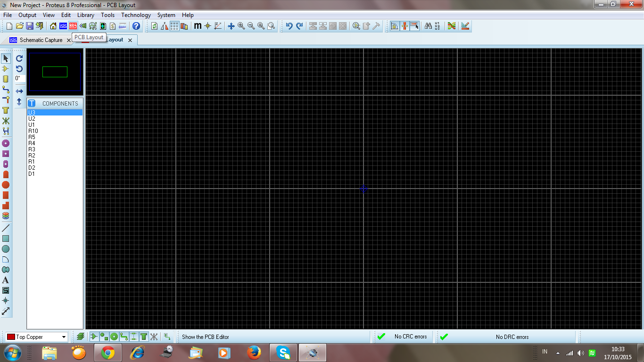This screenshot has height=362, width=644.
Task: Redo the last undone action
Action: [x=299, y=26]
